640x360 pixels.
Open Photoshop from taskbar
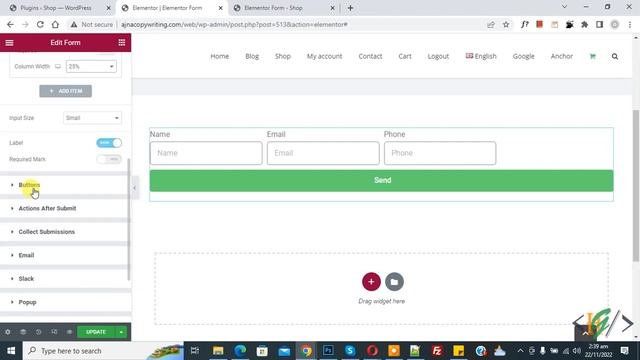328,351
